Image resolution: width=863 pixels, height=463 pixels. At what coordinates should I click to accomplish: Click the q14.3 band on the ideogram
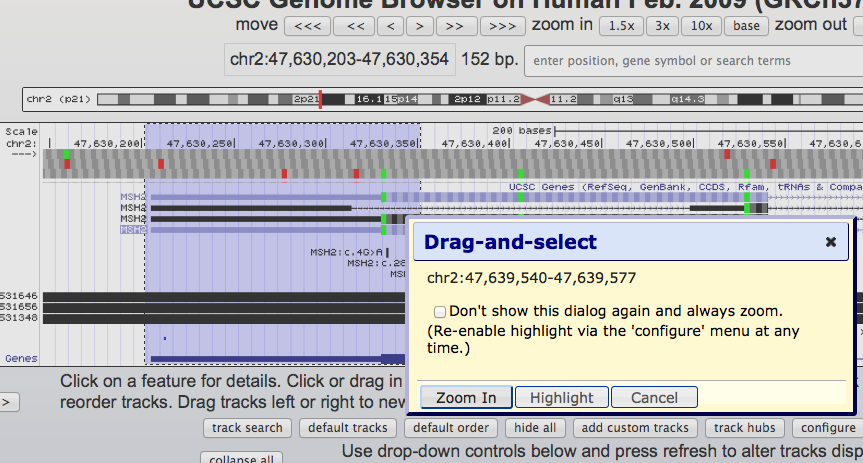click(x=687, y=100)
